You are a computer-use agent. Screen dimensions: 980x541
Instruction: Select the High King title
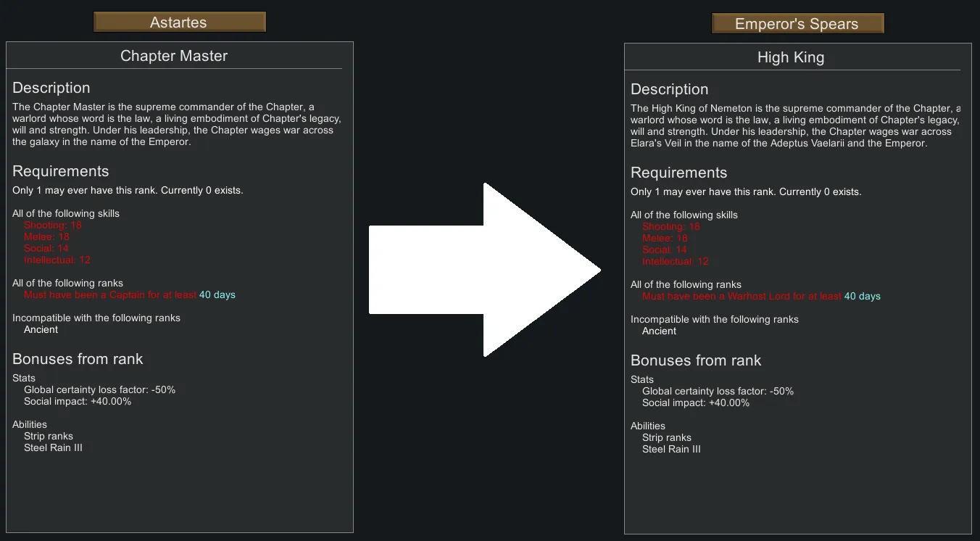click(791, 57)
